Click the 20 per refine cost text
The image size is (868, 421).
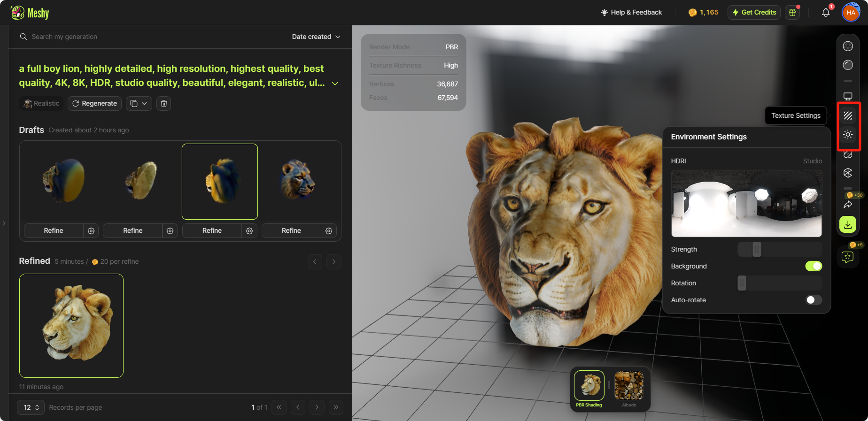115,261
